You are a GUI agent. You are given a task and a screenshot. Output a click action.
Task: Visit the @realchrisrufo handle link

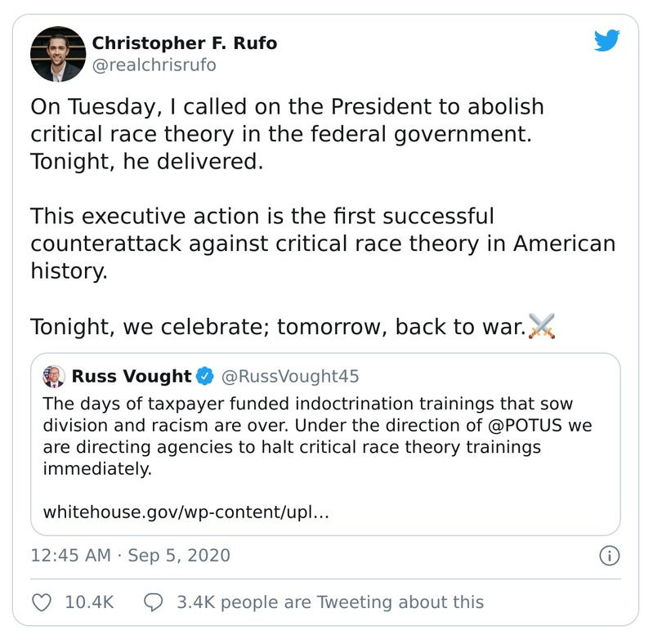tap(154, 65)
